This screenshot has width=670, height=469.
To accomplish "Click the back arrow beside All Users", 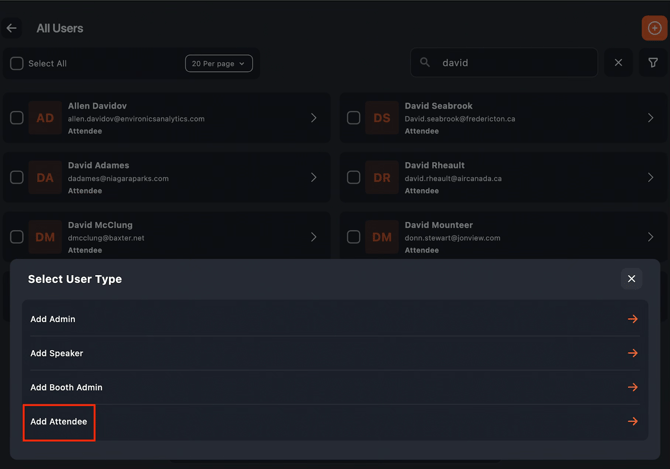I will tap(12, 28).
